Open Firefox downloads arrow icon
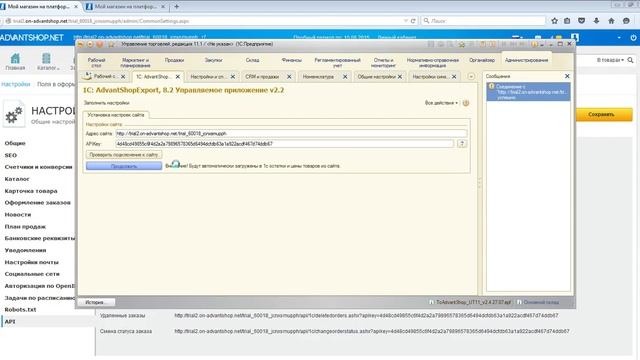The height and width of the screenshot is (360, 640). click(596, 20)
